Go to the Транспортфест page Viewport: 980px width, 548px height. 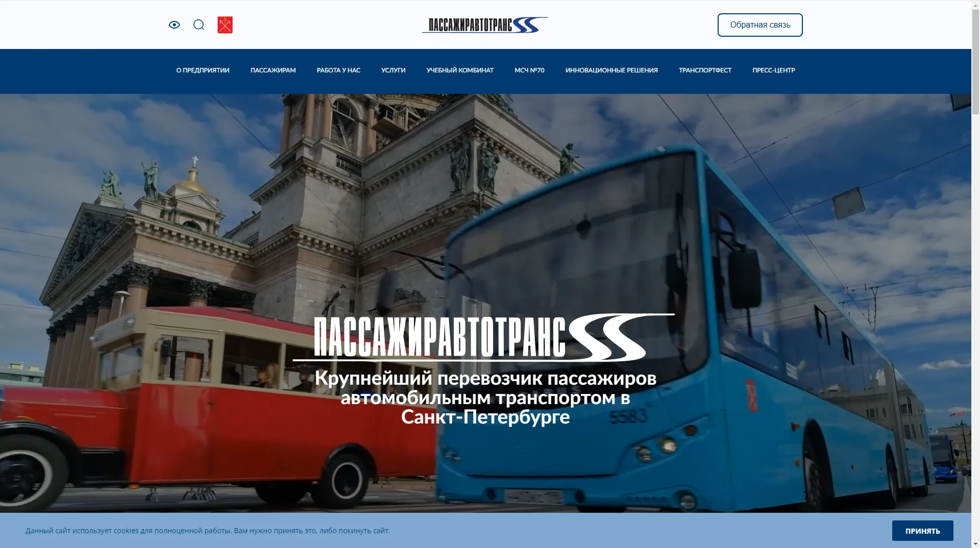point(705,70)
